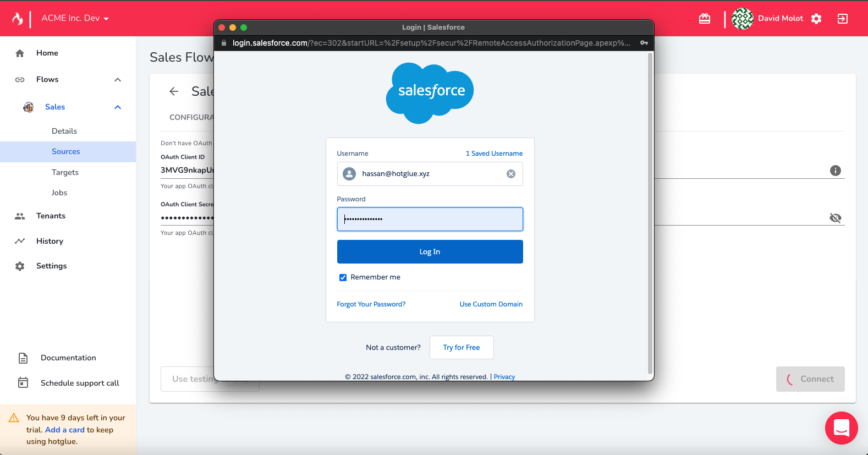Click the back arrow on the Sales Flow page
Viewport: 868px width, 455px height.
coord(174,91)
